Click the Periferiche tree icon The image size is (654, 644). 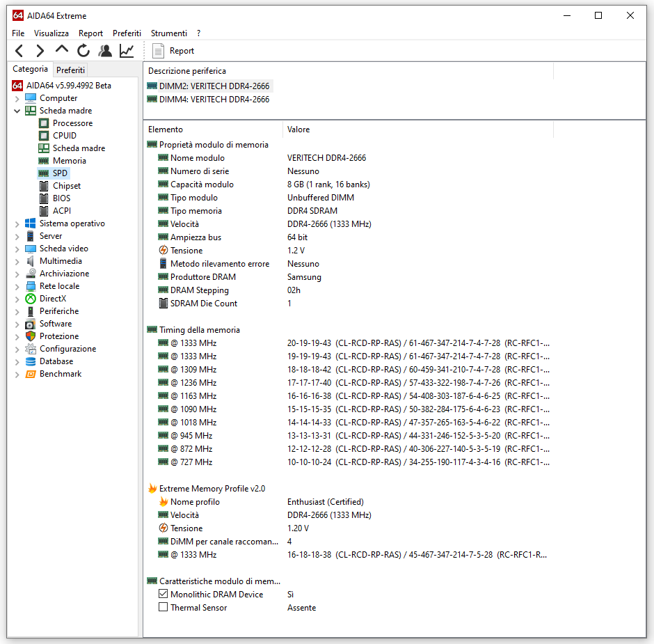(31, 311)
